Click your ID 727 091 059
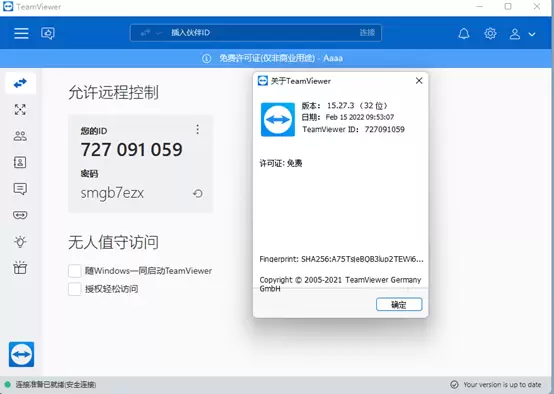 click(x=131, y=149)
